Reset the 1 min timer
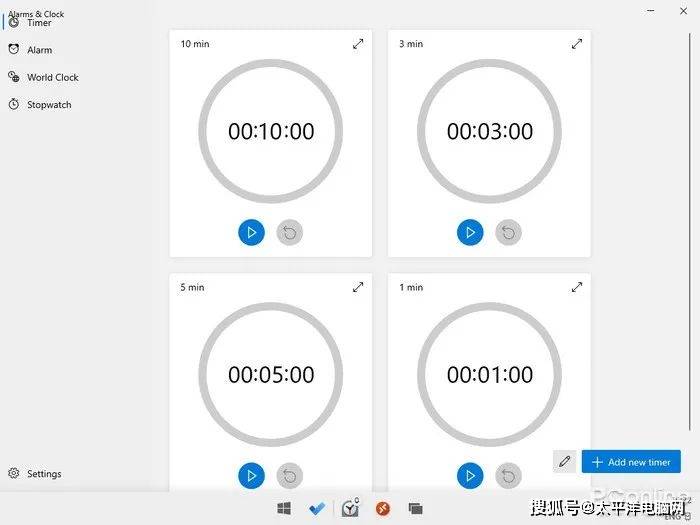 click(508, 475)
